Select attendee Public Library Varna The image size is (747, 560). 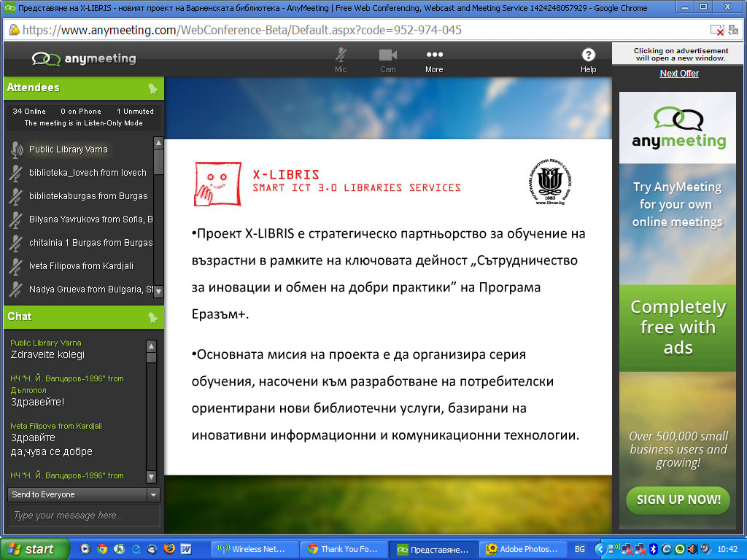(x=68, y=149)
